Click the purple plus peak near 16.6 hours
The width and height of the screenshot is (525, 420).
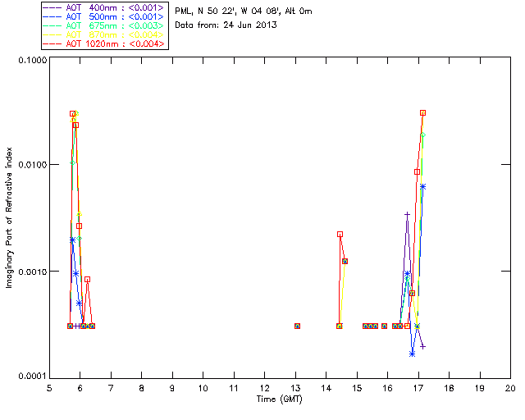(407, 214)
